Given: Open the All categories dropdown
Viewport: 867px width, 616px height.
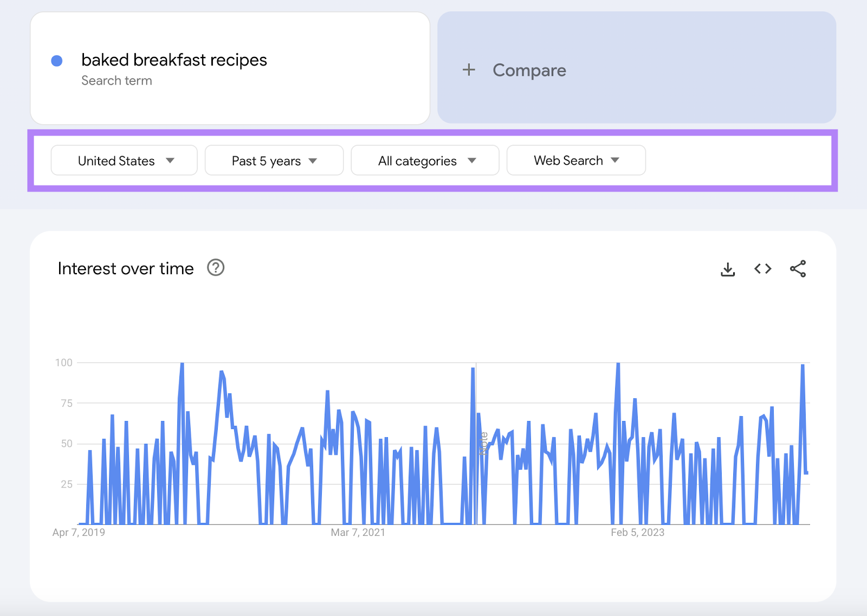Looking at the screenshot, I should [x=425, y=160].
